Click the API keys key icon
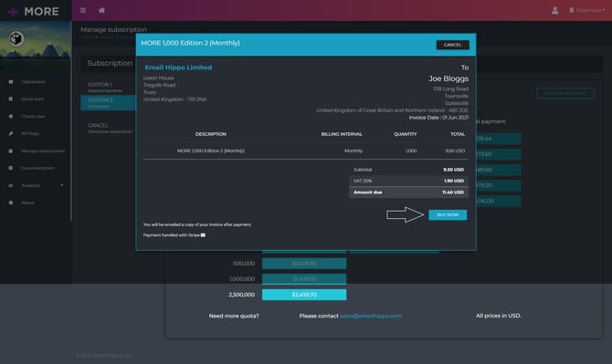Screen dimensions: 612x364 11,133
